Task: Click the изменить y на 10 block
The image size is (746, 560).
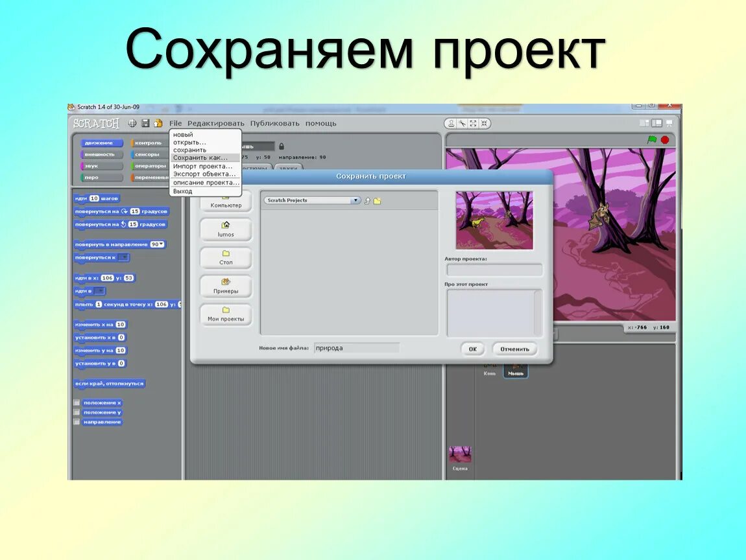Action: pos(101,351)
